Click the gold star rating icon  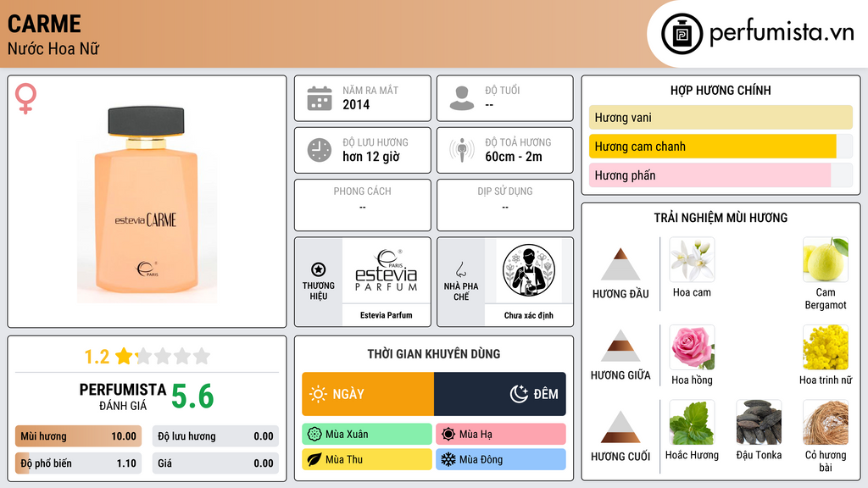(x=124, y=356)
